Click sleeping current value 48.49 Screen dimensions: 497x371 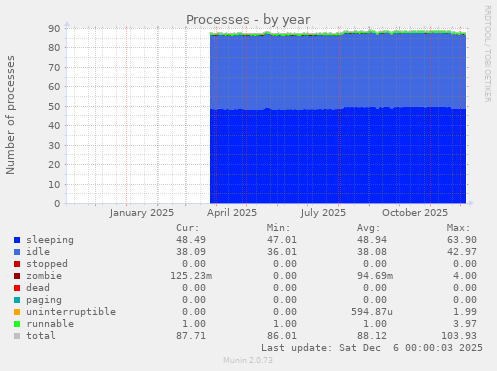[x=191, y=240]
